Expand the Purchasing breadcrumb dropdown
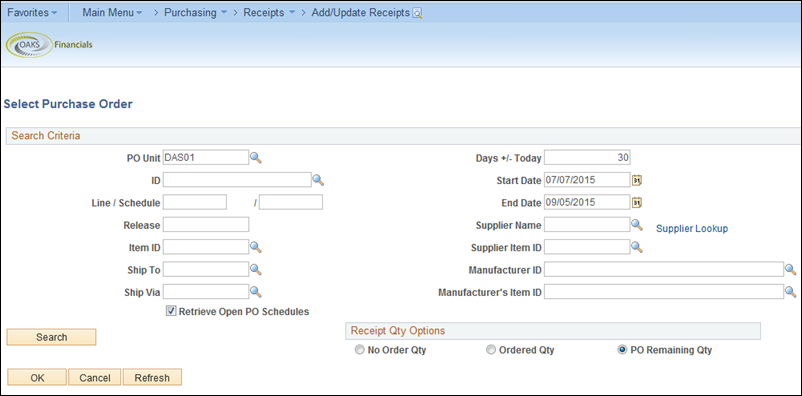 [x=196, y=13]
